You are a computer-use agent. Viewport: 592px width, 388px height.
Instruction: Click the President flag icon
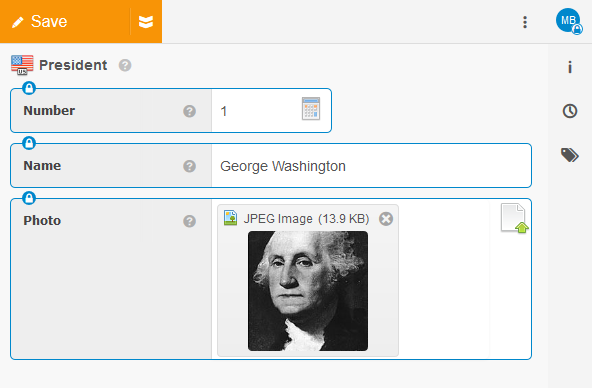click(22, 65)
